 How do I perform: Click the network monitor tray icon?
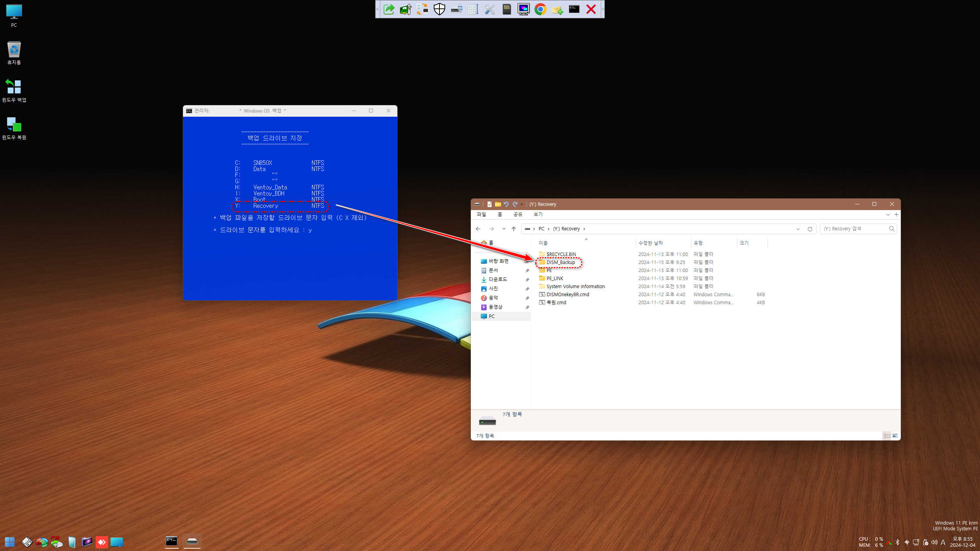click(x=916, y=542)
